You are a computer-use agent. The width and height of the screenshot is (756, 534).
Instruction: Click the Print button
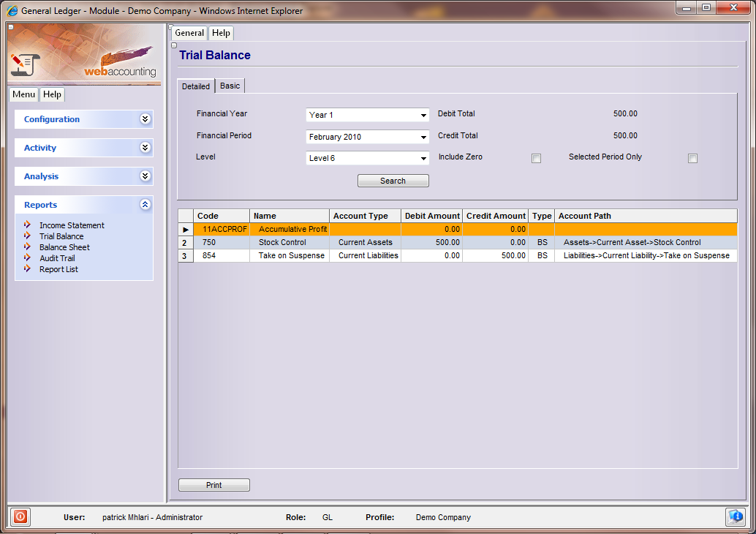point(213,485)
